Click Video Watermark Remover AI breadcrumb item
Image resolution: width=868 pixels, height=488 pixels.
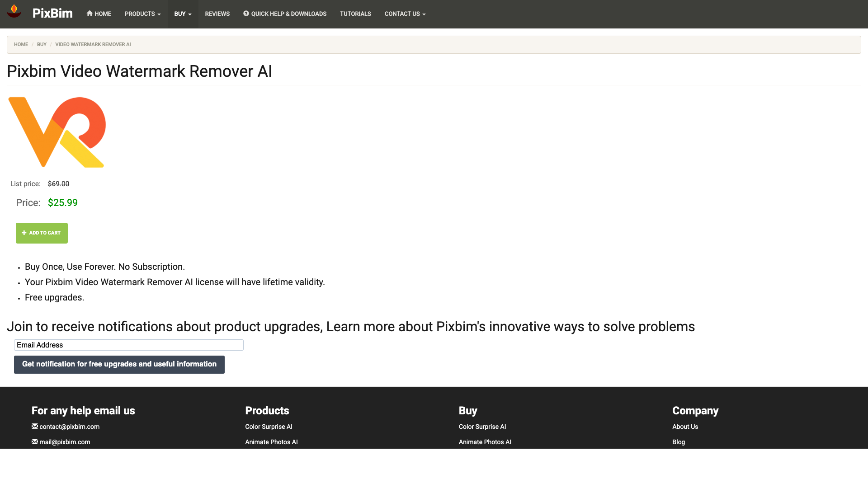click(93, 44)
